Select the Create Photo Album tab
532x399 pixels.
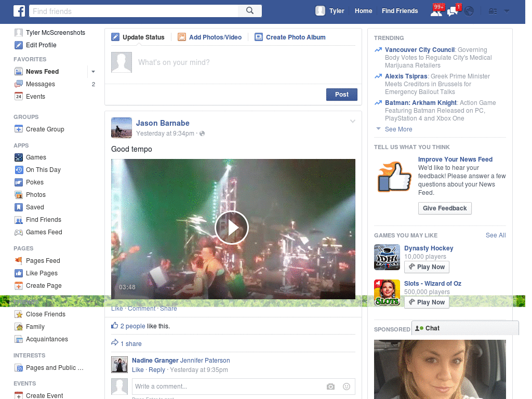coord(290,37)
